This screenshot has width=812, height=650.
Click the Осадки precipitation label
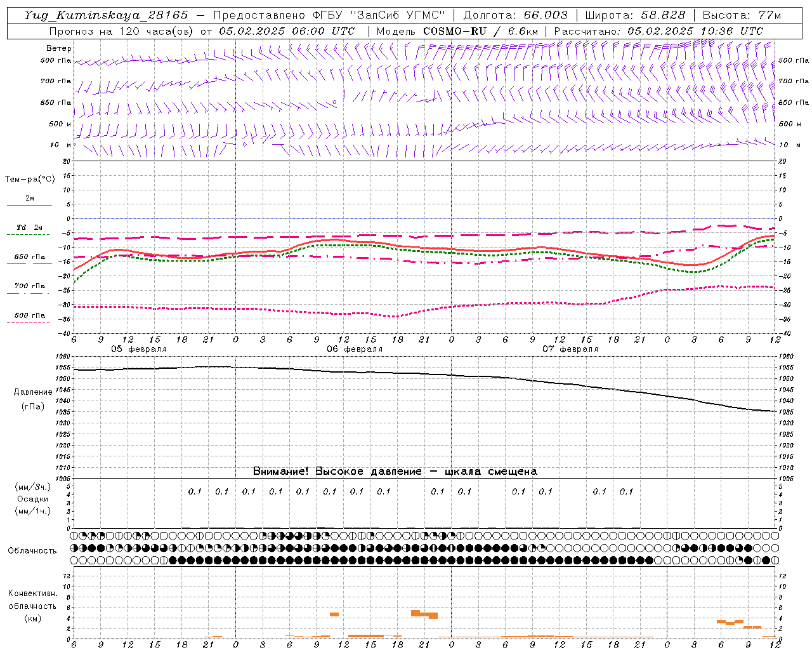tap(32, 499)
